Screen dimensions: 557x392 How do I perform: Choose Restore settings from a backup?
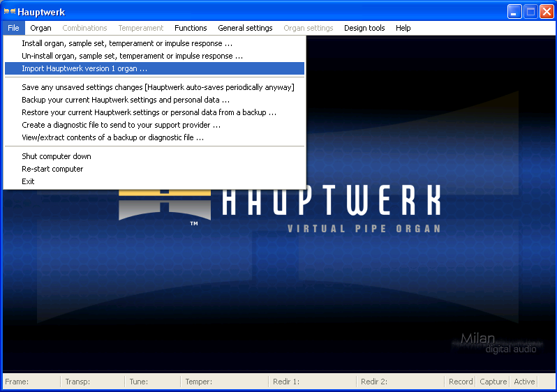pyautogui.click(x=154, y=112)
